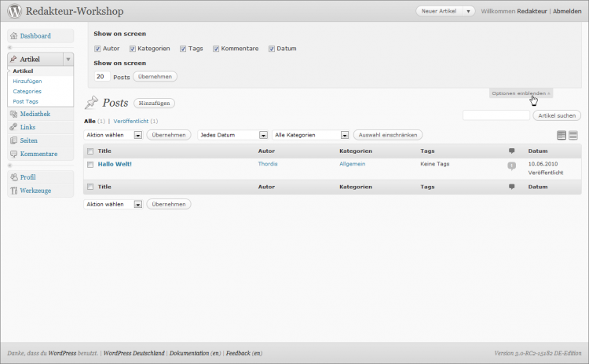Screen dimensions: 589x364
Task: Click the Artikel suchen button
Action: pyautogui.click(x=557, y=115)
